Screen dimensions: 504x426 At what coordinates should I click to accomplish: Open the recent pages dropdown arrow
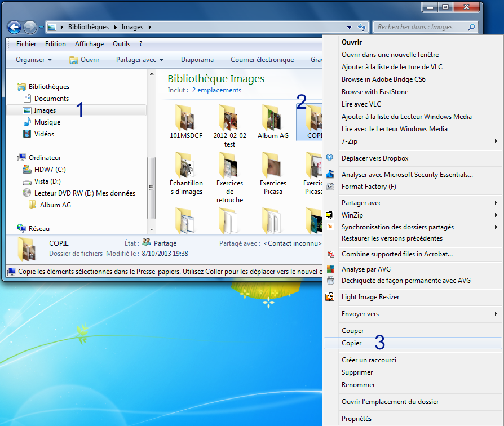coord(41,27)
